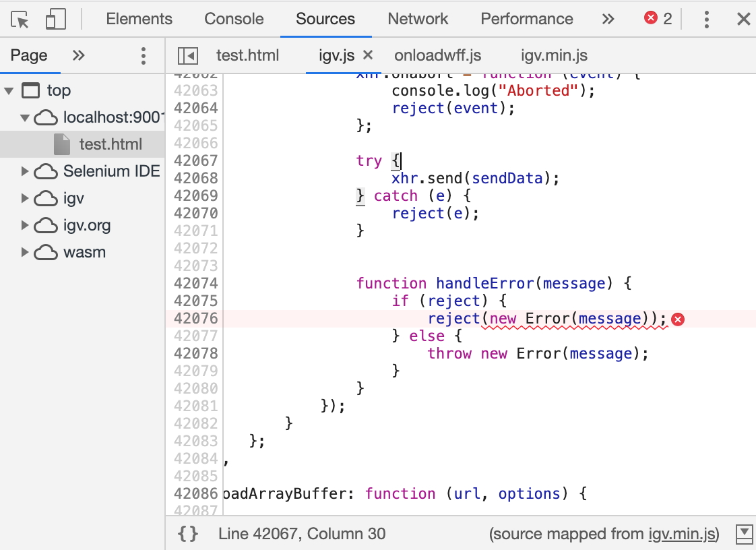Open the more panels chevron menu
Screen dimensions: 756x550
(x=608, y=19)
